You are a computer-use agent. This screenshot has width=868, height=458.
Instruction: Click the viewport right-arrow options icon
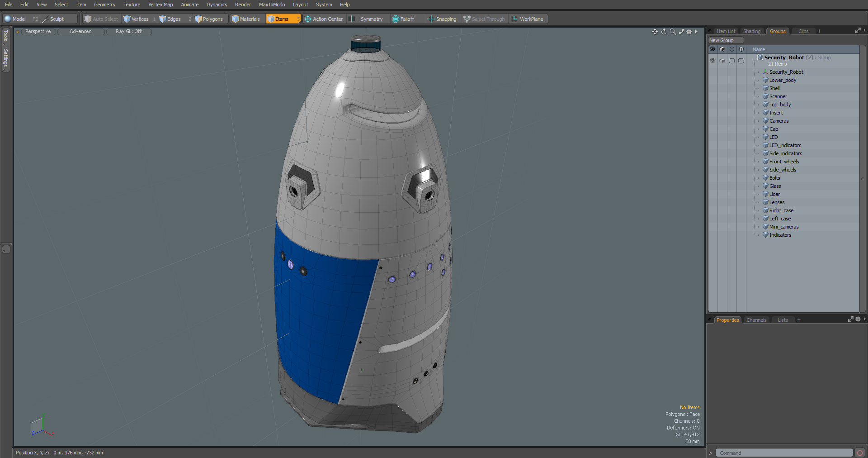(x=696, y=32)
